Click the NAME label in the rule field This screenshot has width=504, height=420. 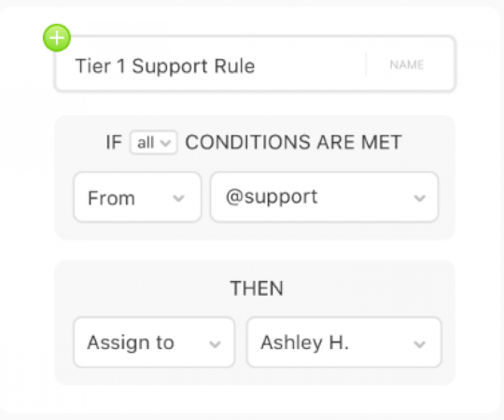(x=407, y=65)
